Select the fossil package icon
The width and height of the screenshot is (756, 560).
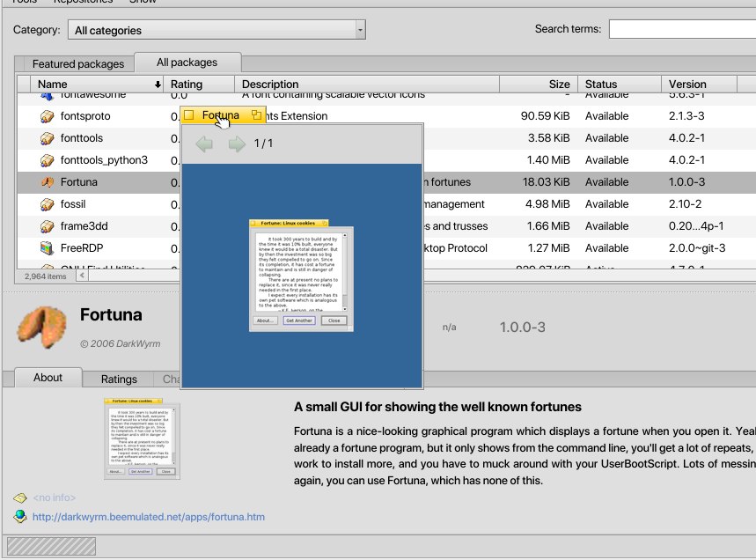click(x=47, y=204)
